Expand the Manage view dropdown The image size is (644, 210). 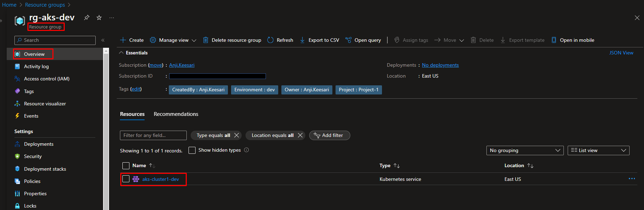pyautogui.click(x=173, y=40)
